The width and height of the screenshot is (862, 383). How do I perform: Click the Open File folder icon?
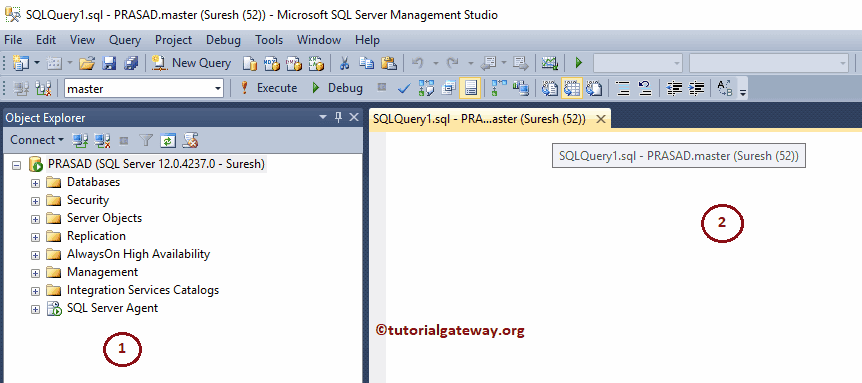pos(87,63)
